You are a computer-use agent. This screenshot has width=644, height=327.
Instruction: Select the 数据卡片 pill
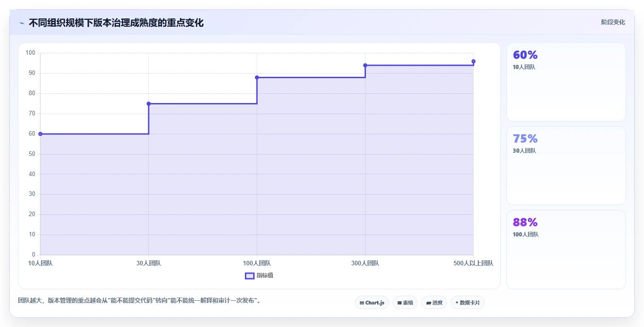pos(468,303)
